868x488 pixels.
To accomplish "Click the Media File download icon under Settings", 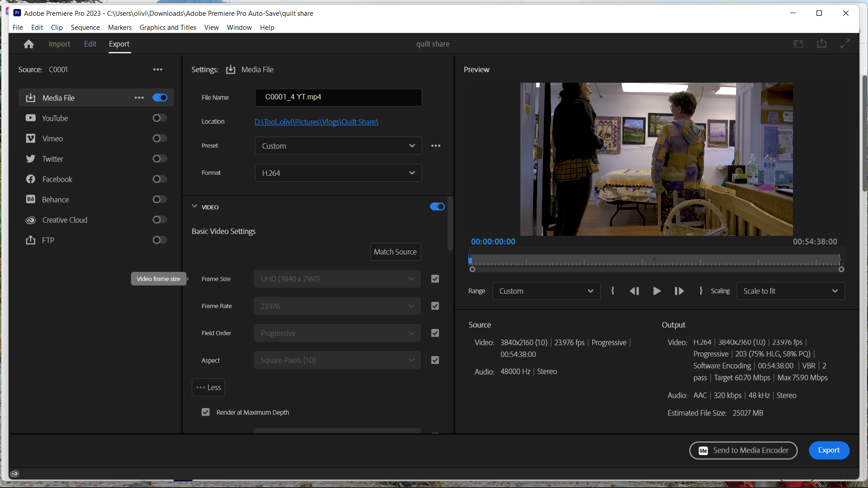I will pos(231,69).
